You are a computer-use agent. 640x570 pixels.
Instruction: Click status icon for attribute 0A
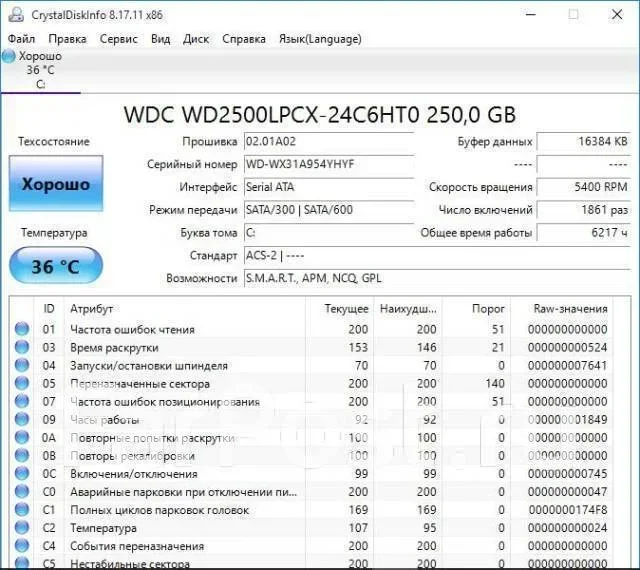click(x=22, y=437)
